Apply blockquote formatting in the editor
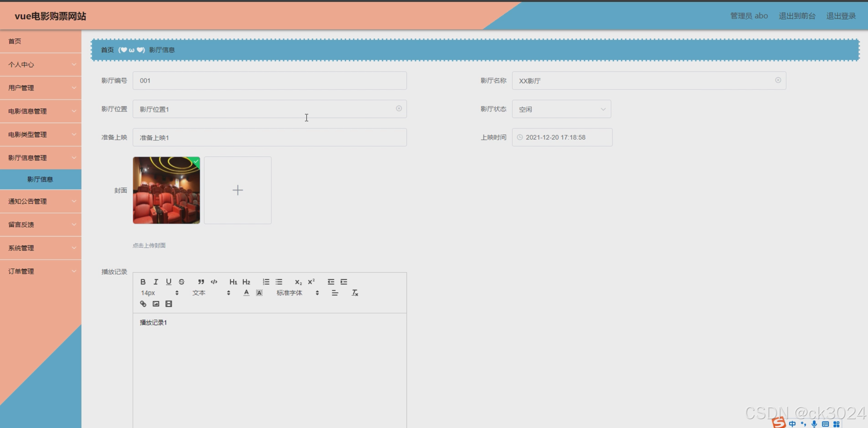This screenshot has width=868, height=428. pyautogui.click(x=201, y=282)
